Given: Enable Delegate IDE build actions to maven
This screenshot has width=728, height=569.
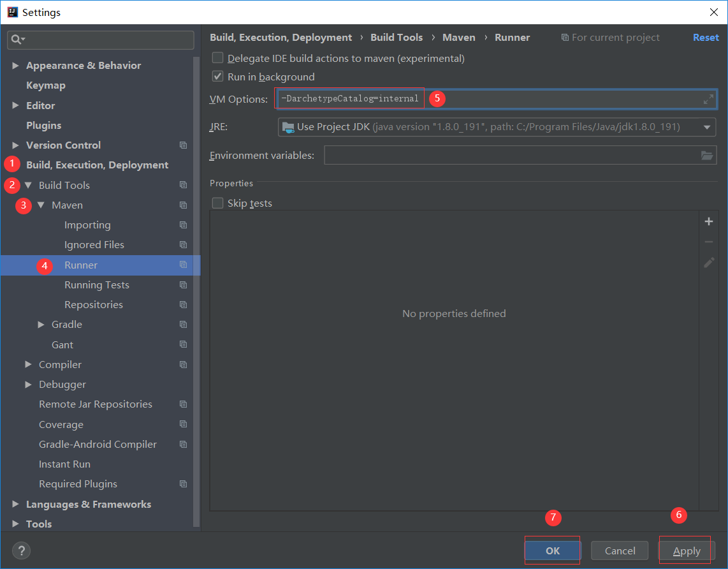Looking at the screenshot, I should point(217,58).
